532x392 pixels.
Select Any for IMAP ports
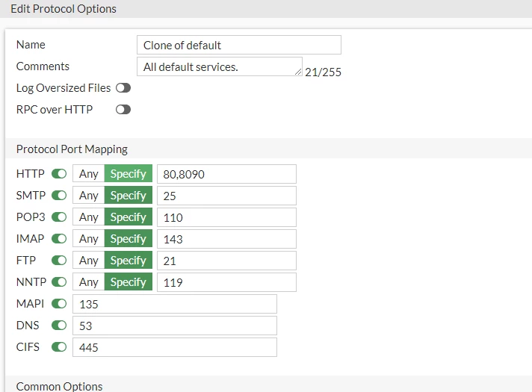(x=89, y=239)
